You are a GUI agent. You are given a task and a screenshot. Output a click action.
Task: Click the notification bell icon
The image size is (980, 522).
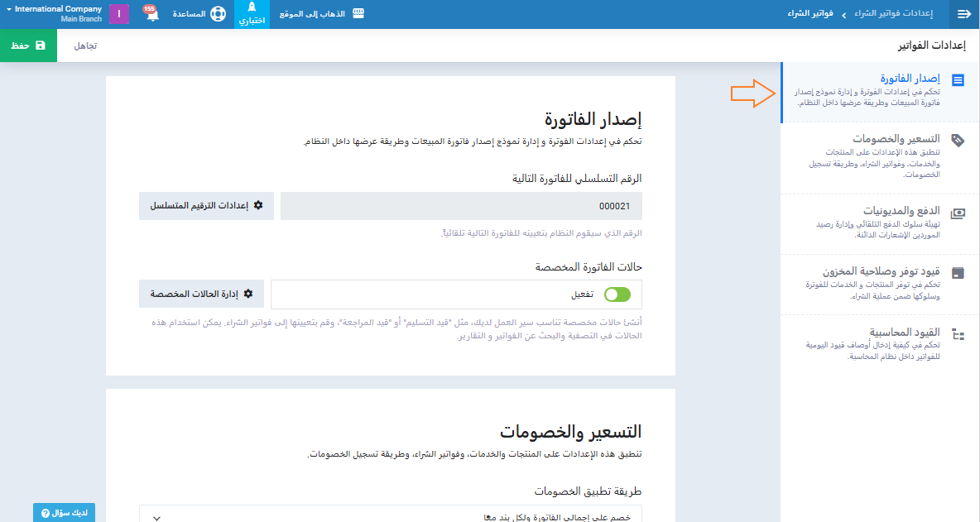coord(151,15)
